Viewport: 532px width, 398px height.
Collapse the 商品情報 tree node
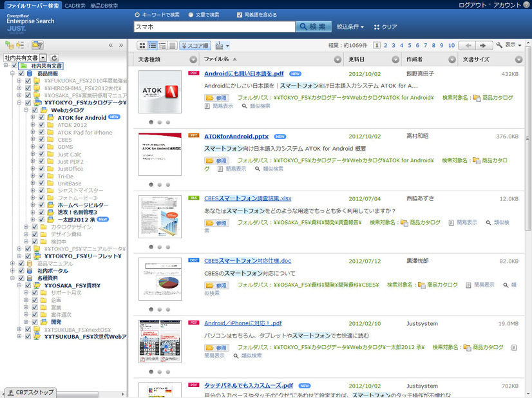tap(12, 73)
